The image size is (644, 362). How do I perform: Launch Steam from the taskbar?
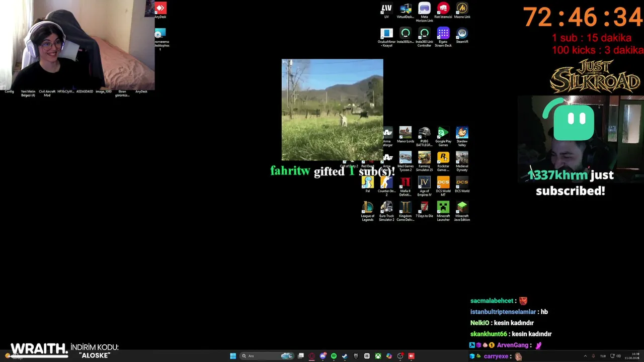coord(345,356)
